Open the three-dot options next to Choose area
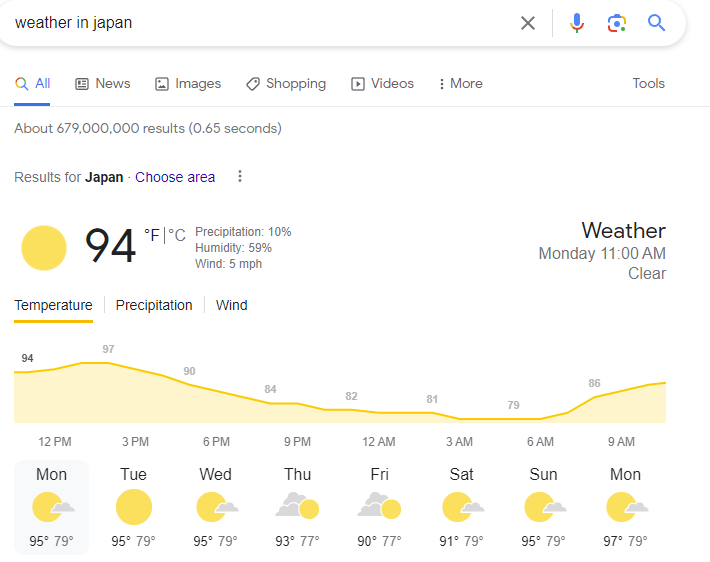 [x=240, y=176]
